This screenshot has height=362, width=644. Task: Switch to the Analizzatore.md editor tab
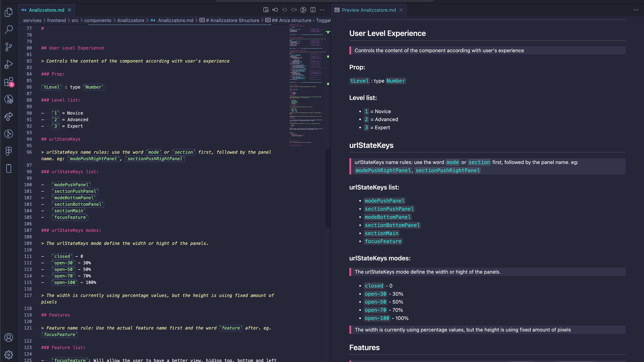coord(46,10)
